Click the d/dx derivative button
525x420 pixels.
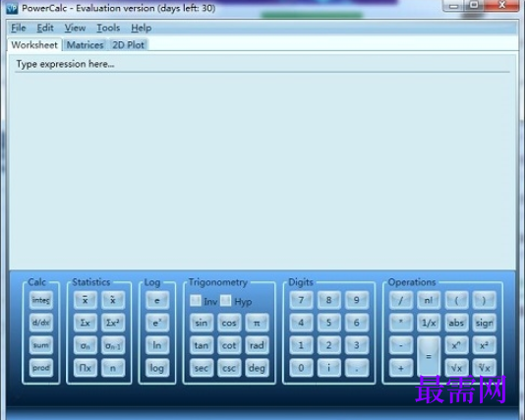click(41, 323)
